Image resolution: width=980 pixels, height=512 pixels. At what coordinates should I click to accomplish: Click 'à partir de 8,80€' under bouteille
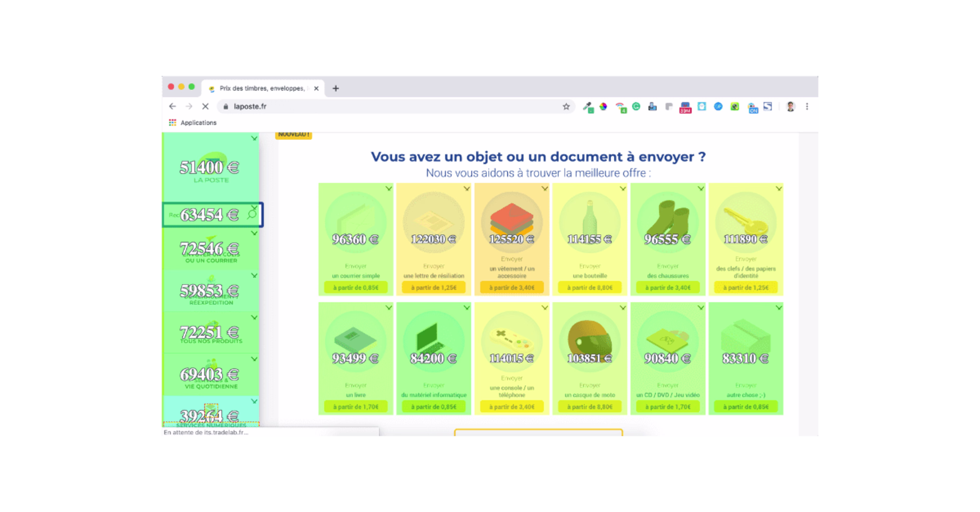coord(590,288)
